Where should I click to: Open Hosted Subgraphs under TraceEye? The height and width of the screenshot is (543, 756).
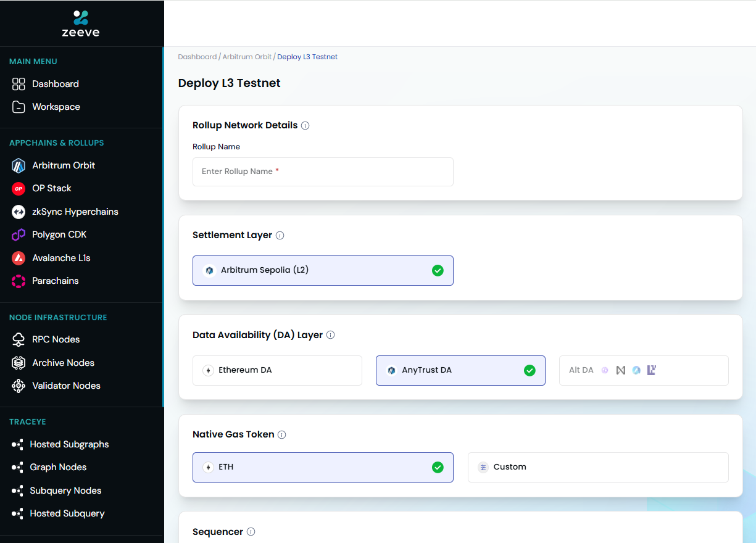point(70,444)
